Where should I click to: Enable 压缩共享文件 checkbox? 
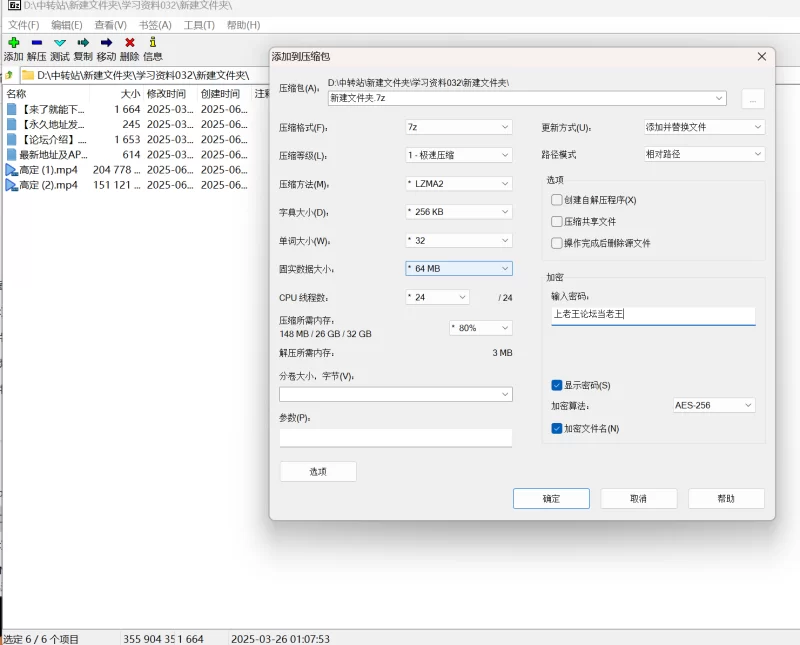[x=557, y=221]
